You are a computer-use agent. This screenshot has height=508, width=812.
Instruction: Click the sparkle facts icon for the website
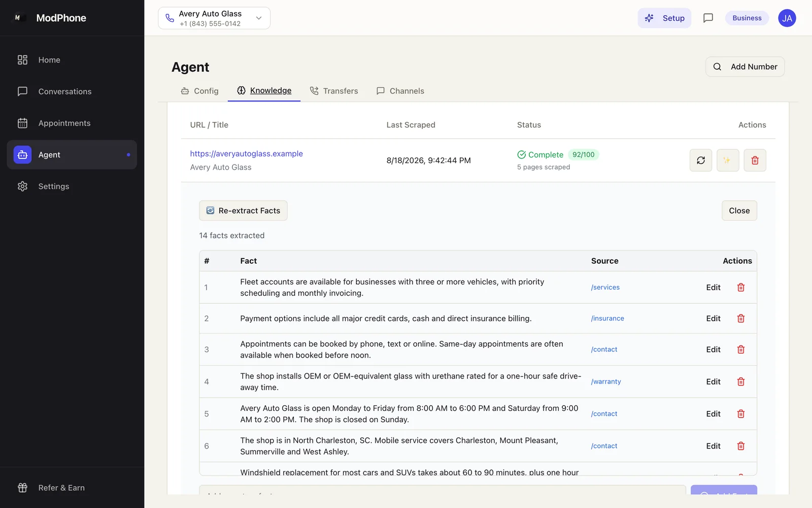click(728, 161)
